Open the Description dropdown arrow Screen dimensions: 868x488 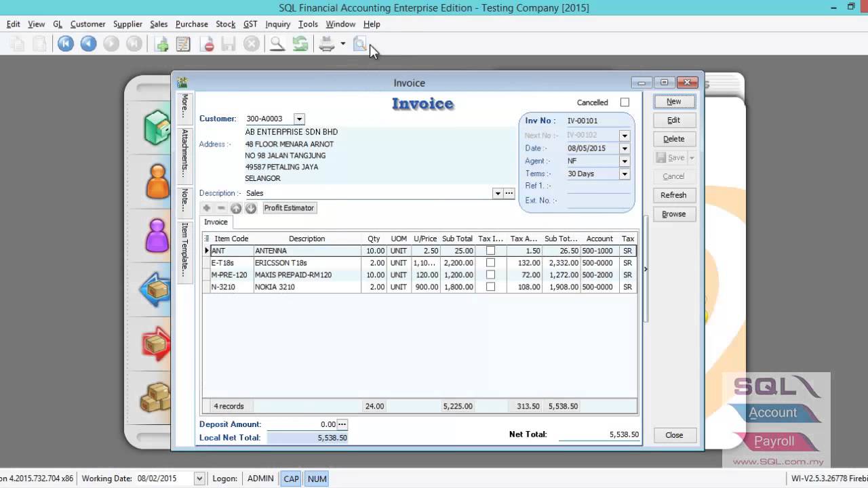coord(498,193)
